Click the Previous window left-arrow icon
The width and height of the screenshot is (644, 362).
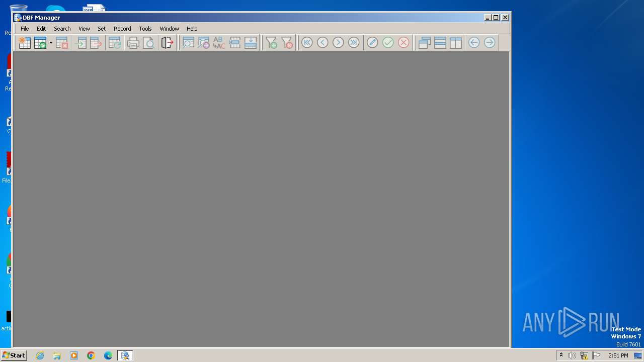474,43
